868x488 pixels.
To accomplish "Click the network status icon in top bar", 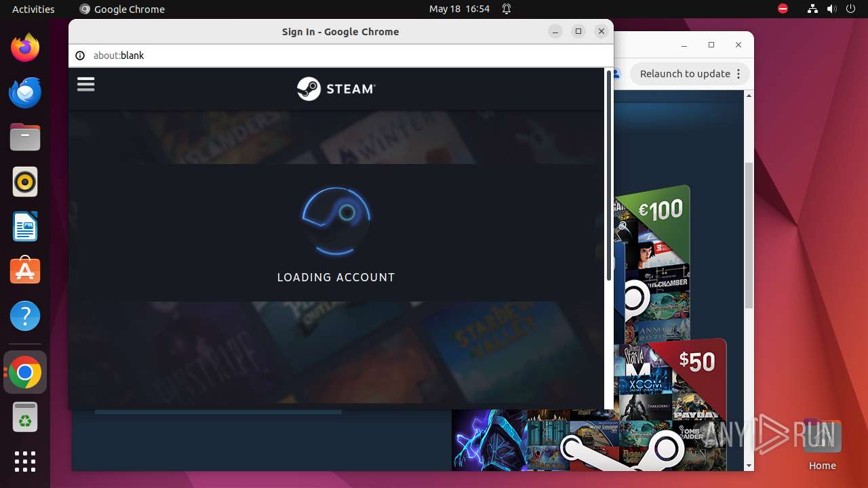I will [813, 9].
